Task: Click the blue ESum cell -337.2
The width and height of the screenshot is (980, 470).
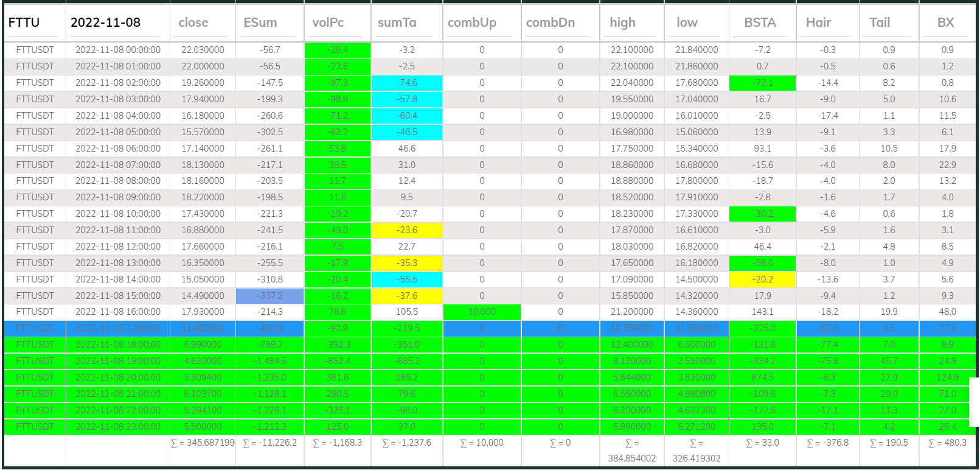Action: (270, 296)
